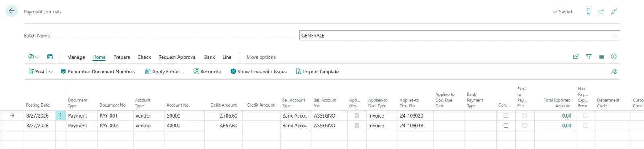This screenshot has width=644, height=149.
Task: Open Batch Name lookup ellipsis
Action: [x=615, y=36]
